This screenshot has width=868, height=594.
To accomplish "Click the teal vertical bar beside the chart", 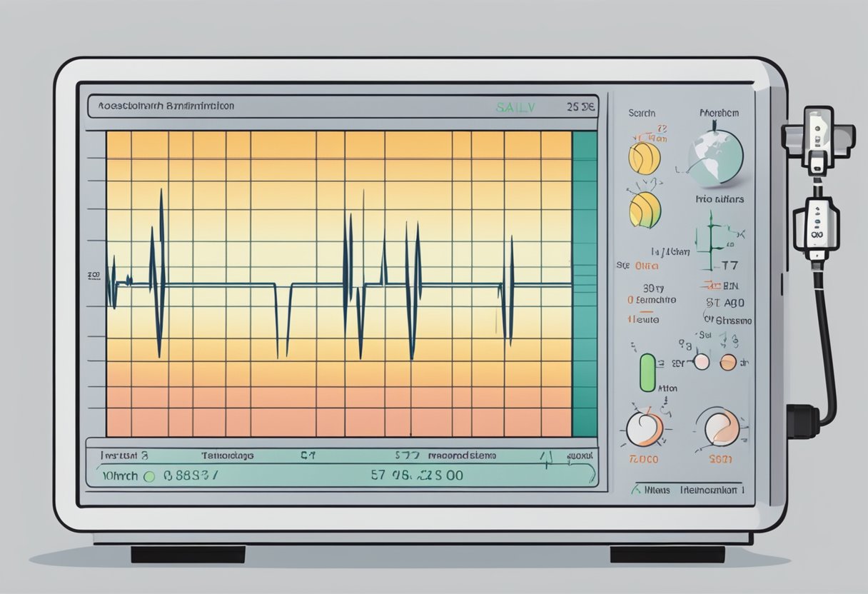I will tap(585, 283).
